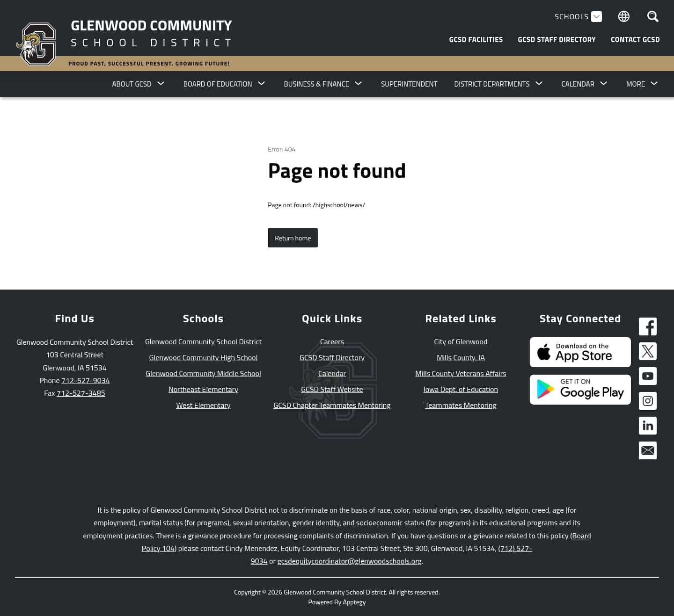The image size is (674, 616).
Task: Click the language globe icon
Action: tap(623, 16)
